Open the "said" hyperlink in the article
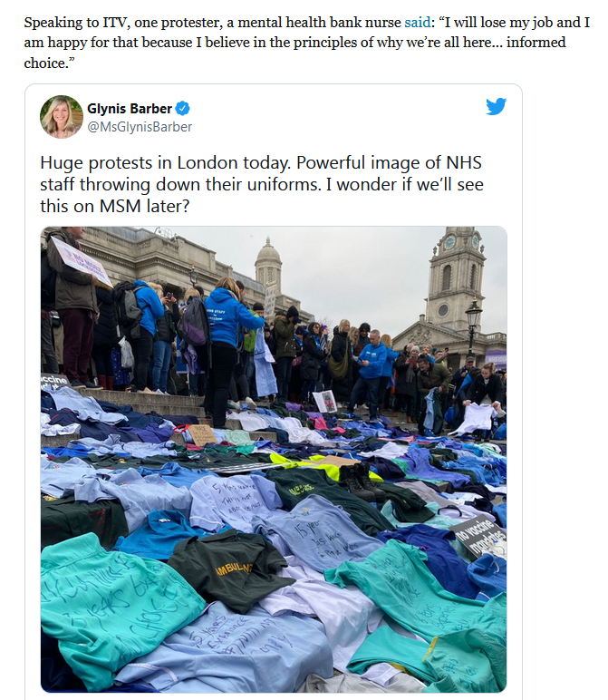The image size is (608, 700). pos(418,23)
